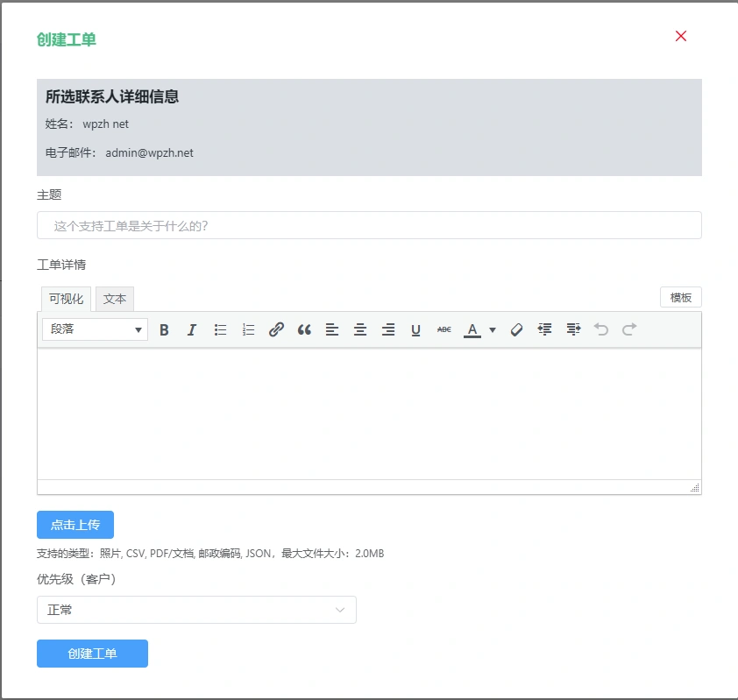Switch to the 文本 editor tab
Viewport: 738px width, 700px height.
(115, 299)
